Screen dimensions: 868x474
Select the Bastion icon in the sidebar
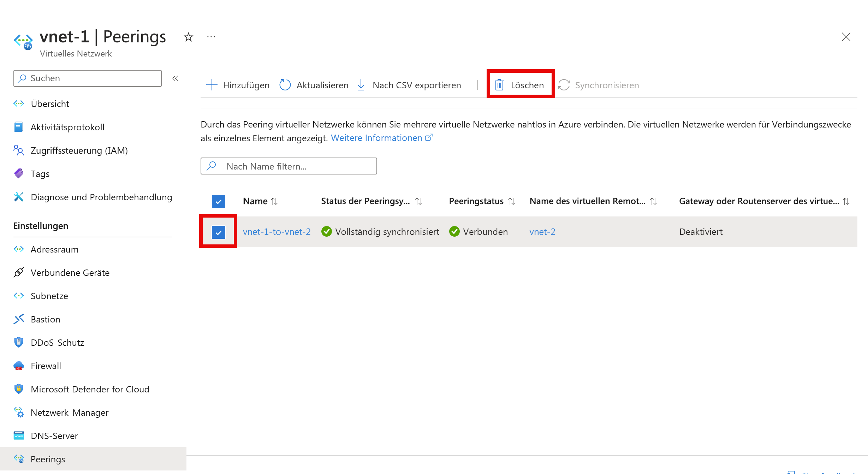19,319
